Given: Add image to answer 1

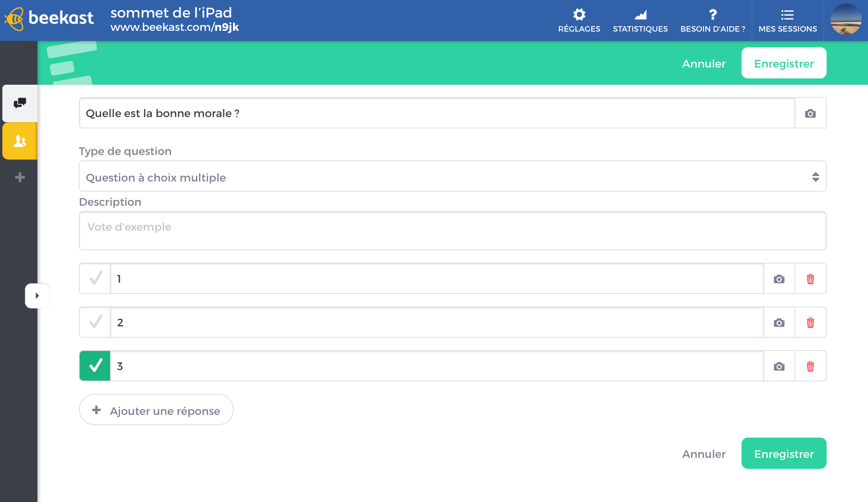Looking at the screenshot, I should tap(779, 279).
